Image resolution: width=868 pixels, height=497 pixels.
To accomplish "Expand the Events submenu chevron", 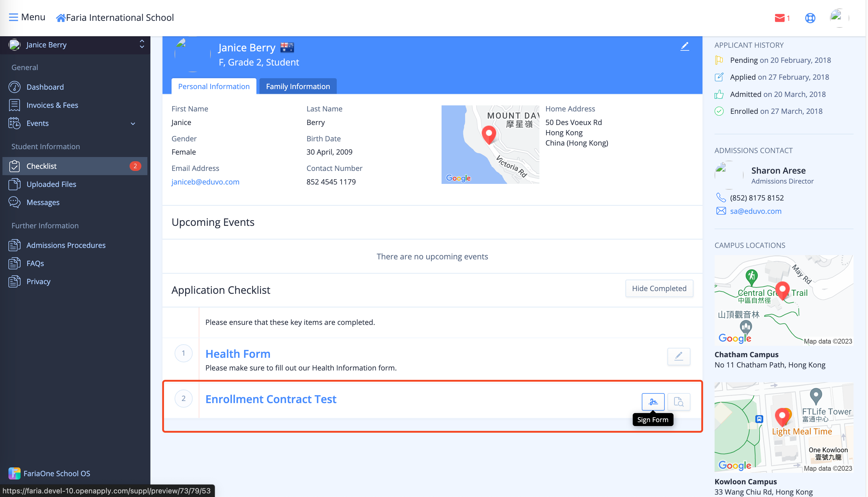I will 133,123.
